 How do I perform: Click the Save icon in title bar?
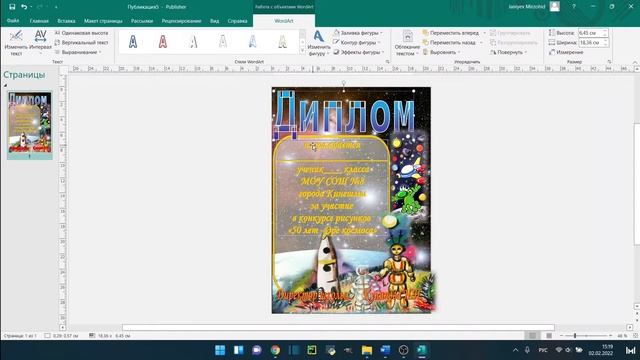[12, 7]
